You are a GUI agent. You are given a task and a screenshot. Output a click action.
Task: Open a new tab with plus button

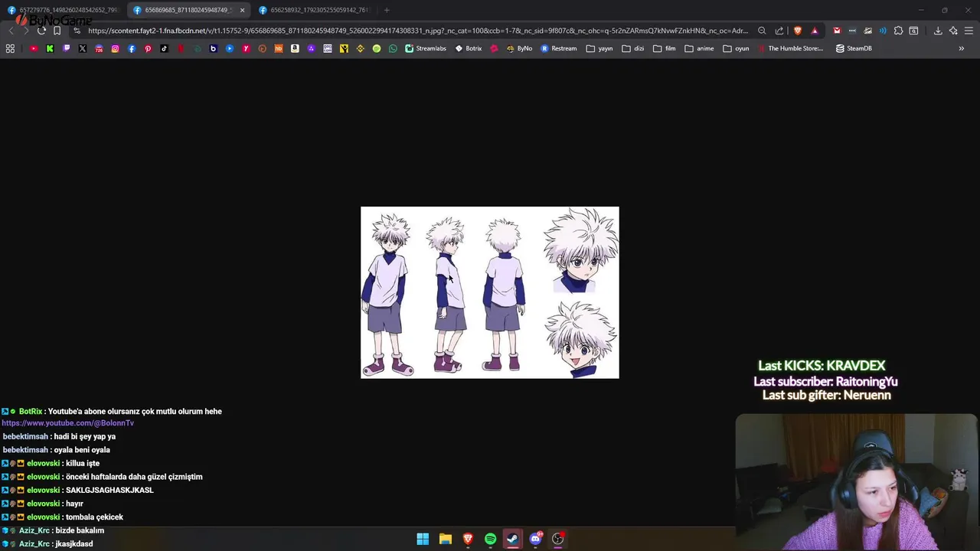[387, 10]
